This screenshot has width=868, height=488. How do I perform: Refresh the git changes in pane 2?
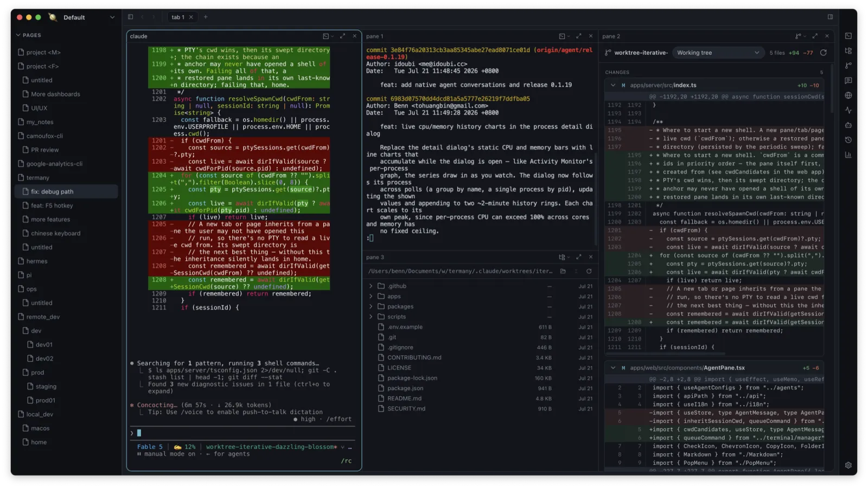pos(824,53)
